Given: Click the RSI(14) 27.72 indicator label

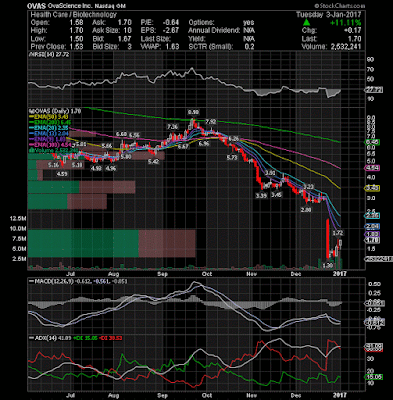Looking at the screenshot, I should coord(50,54).
